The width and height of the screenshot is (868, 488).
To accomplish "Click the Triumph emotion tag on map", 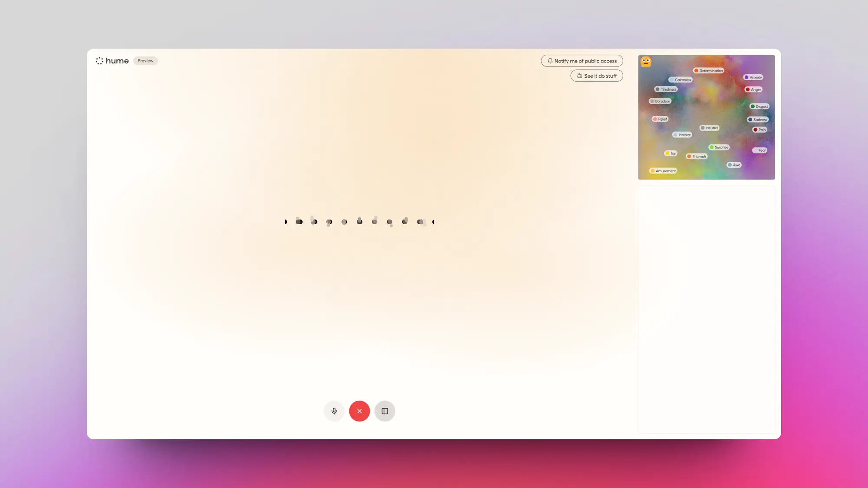I will 697,156.
